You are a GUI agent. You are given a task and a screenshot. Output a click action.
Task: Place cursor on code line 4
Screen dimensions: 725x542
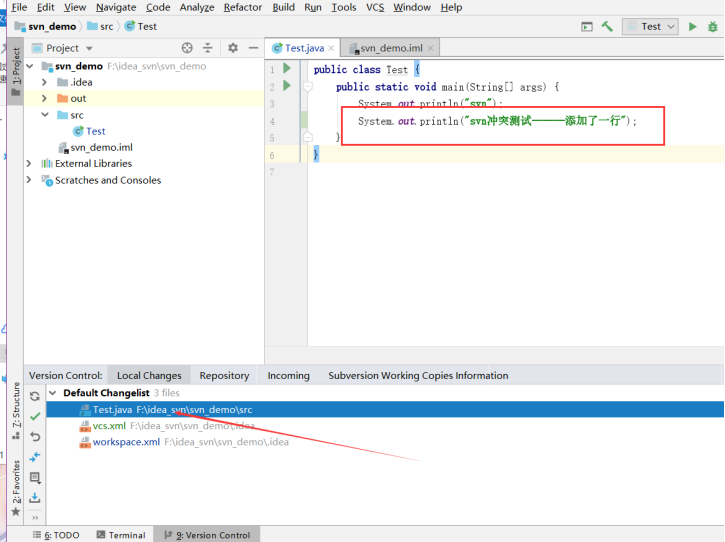(x=498, y=121)
